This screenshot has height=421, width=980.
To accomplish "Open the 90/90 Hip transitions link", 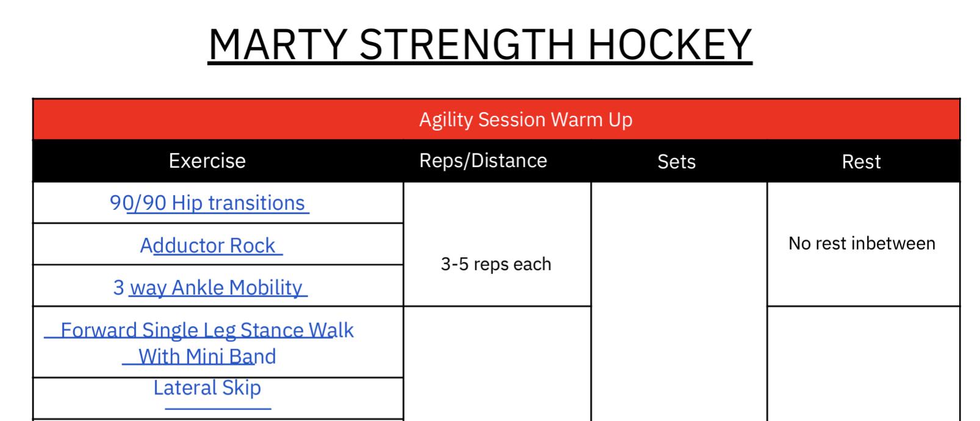I will (x=207, y=203).
